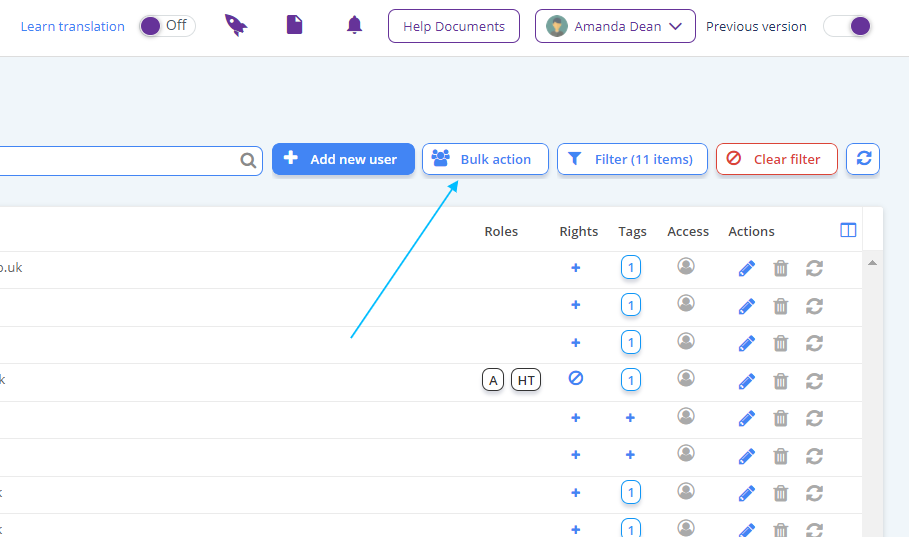The width and height of the screenshot is (909, 537).
Task: Open the Amanda Dean account dropdown
Action: (x=615, y=26)
